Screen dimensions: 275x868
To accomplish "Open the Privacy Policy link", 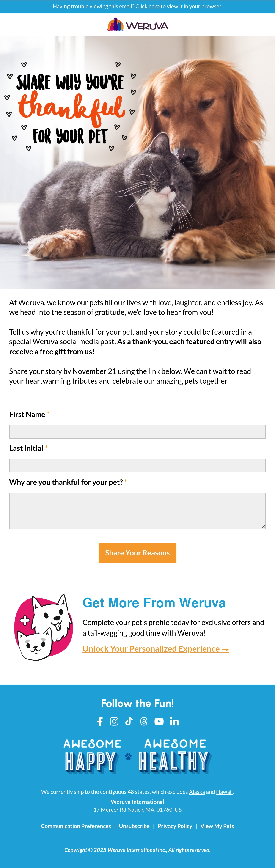I will 175,826.
